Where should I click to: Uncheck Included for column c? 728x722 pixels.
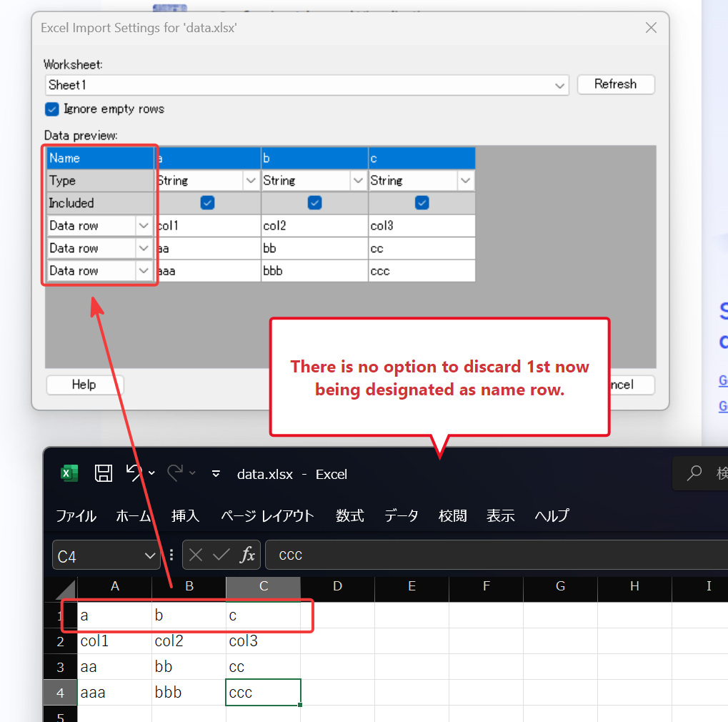click(422, 203)
